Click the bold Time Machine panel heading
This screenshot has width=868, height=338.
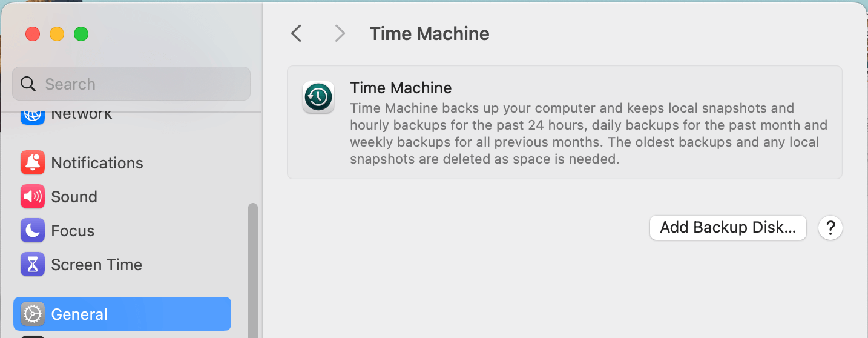pos(401,88)
